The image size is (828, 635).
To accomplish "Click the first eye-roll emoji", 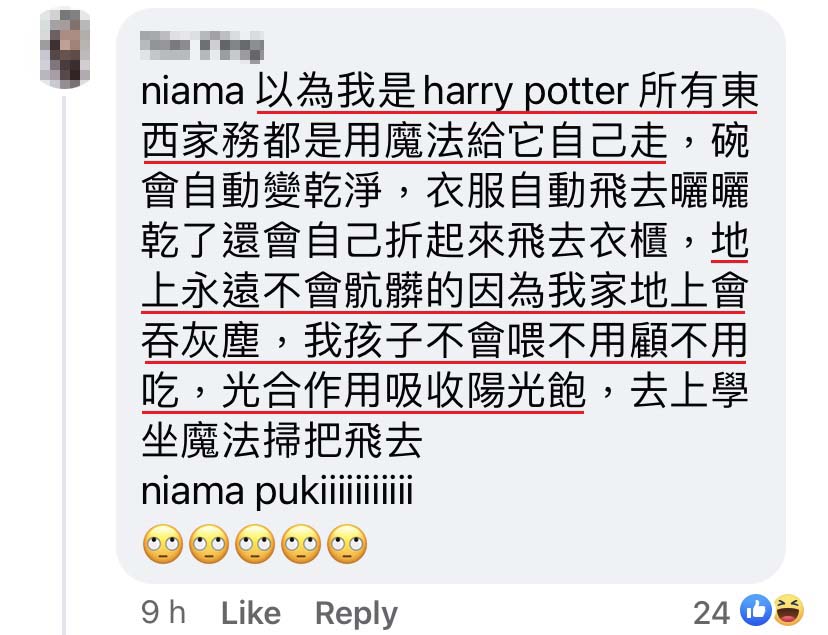I will [x=163, y=544].
